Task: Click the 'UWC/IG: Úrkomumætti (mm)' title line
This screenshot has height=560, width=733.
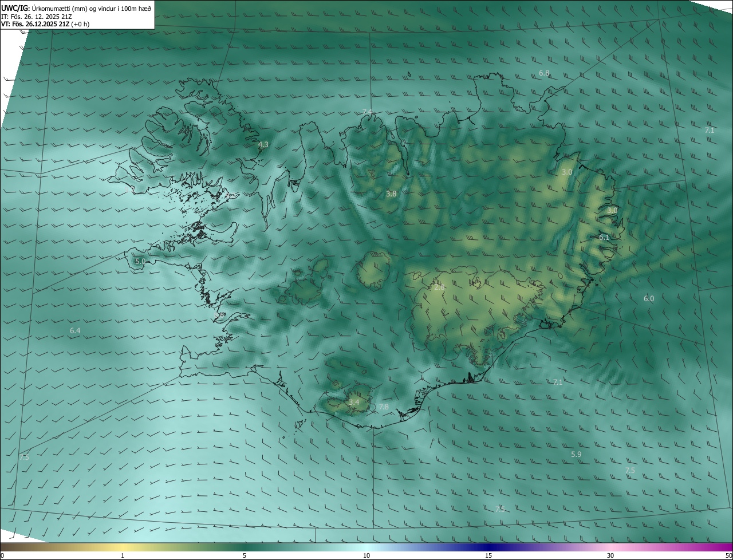Action: pyautogui.click(x=76, y=8)
